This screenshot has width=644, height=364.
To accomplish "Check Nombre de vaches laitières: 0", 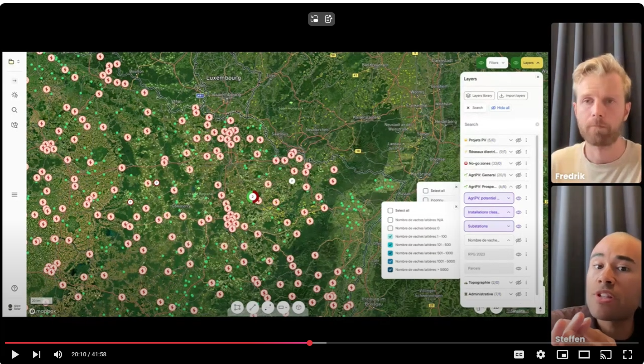I will pos(390,228).
